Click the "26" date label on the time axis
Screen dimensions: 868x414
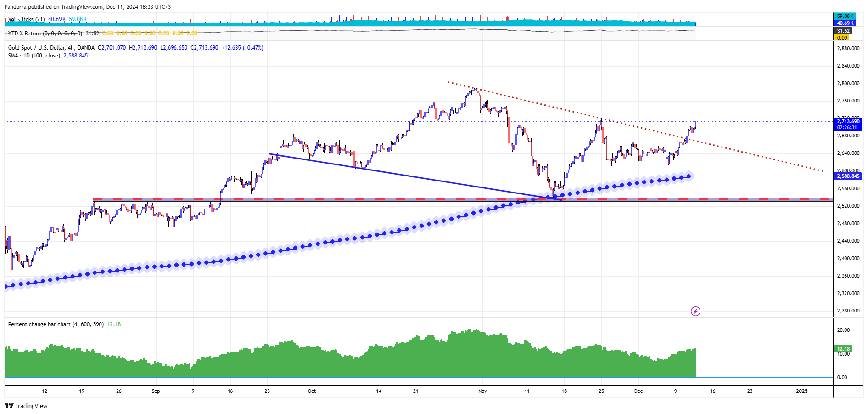point(119,391)
